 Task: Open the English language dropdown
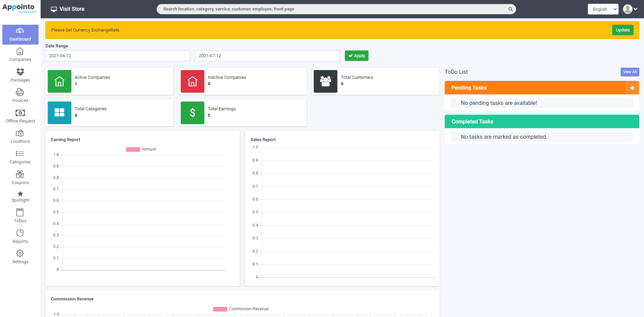pos(603,9)
